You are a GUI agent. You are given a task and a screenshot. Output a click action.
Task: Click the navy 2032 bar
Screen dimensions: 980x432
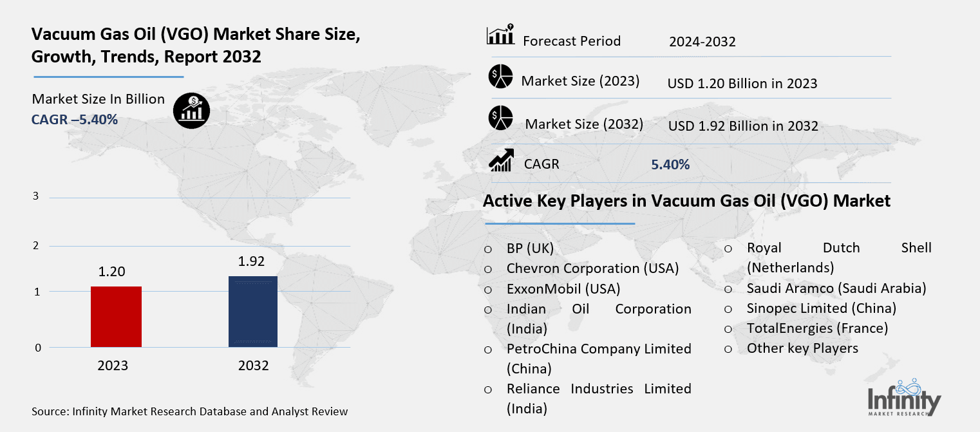point(252,310)
